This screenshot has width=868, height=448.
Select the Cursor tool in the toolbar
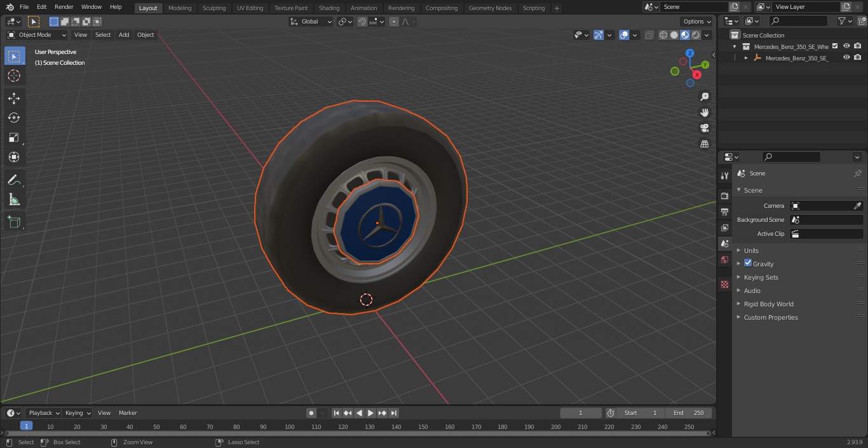pyautogui.click(x=14, y=76)
